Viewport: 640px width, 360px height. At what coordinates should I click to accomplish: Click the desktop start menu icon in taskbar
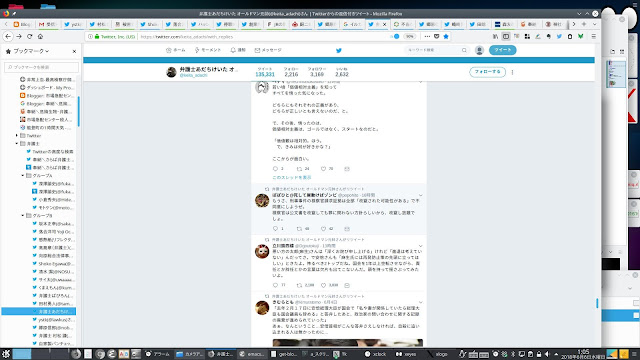pos(6,354)
